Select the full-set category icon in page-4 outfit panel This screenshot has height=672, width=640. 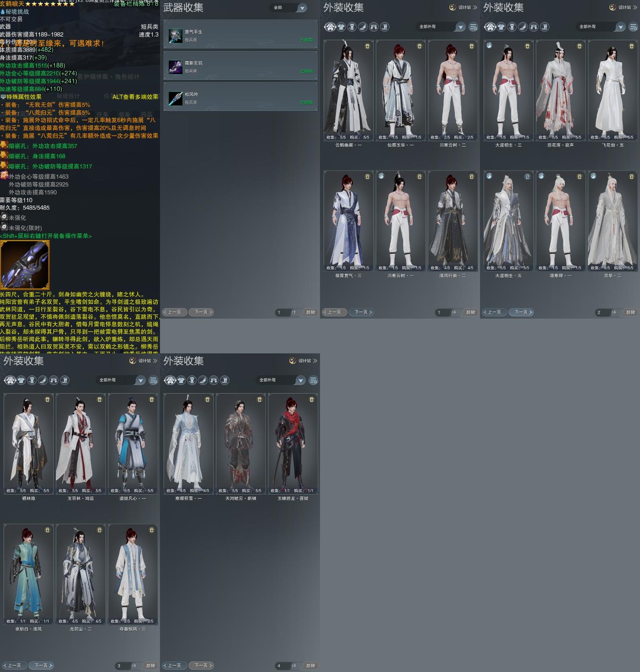[170, 380]
